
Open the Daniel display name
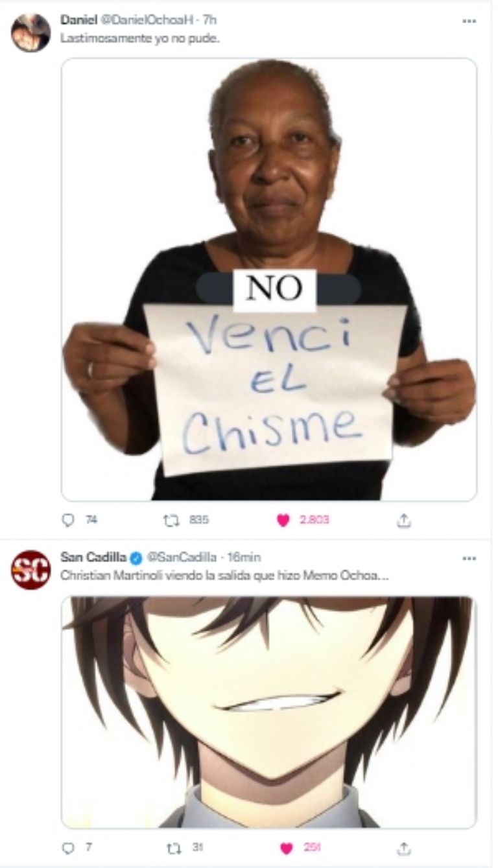(x=78, y=20)
